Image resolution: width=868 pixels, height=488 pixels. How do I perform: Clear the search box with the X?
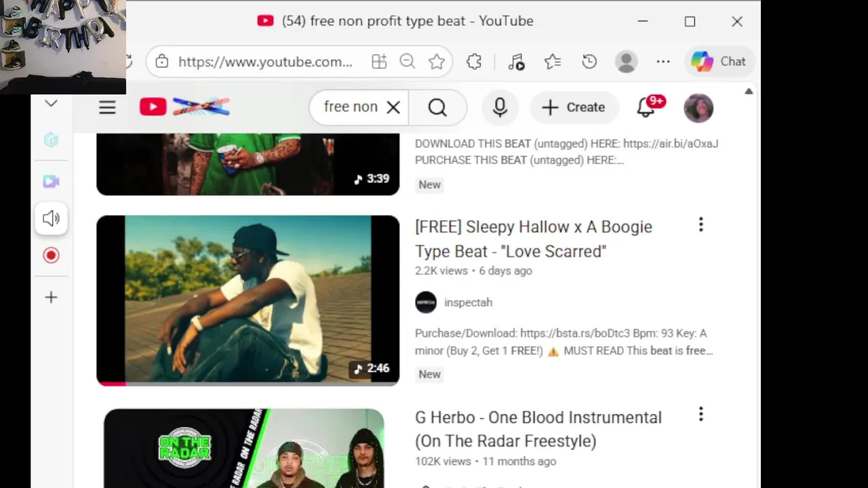(x=393, y=107)
